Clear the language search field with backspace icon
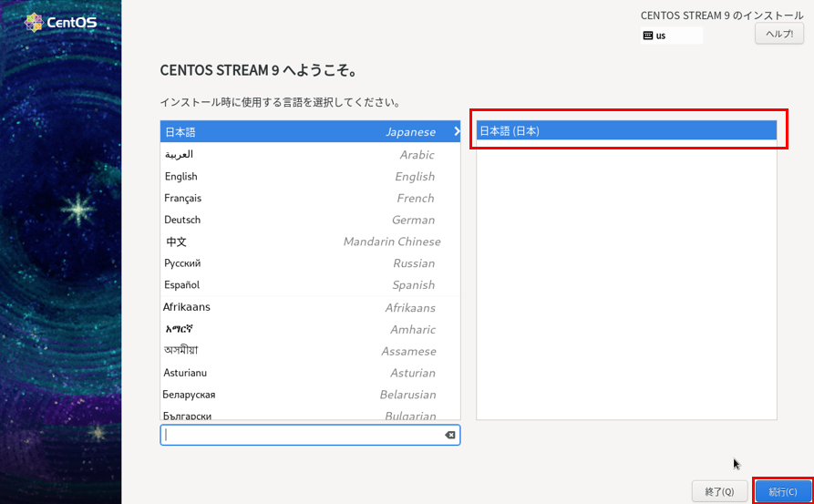 (x=450, y=435)
